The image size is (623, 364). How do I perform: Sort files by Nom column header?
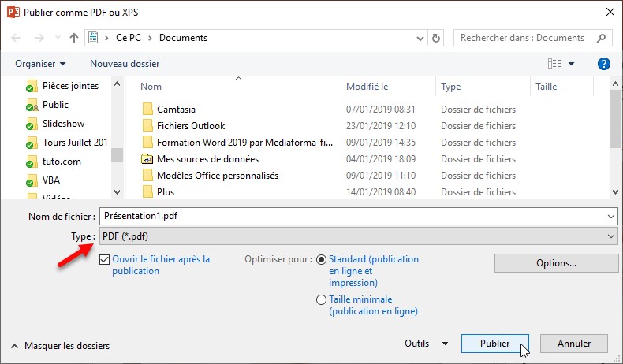tap(151, 87)
